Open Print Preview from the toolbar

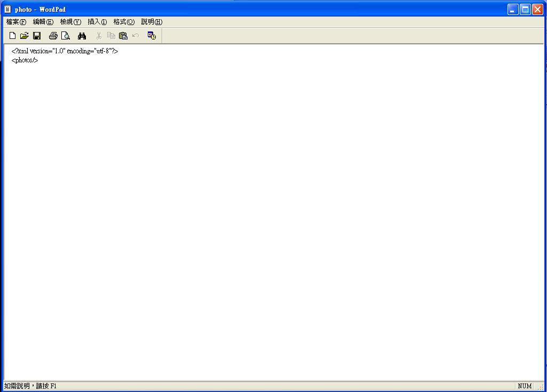point(65,36)
